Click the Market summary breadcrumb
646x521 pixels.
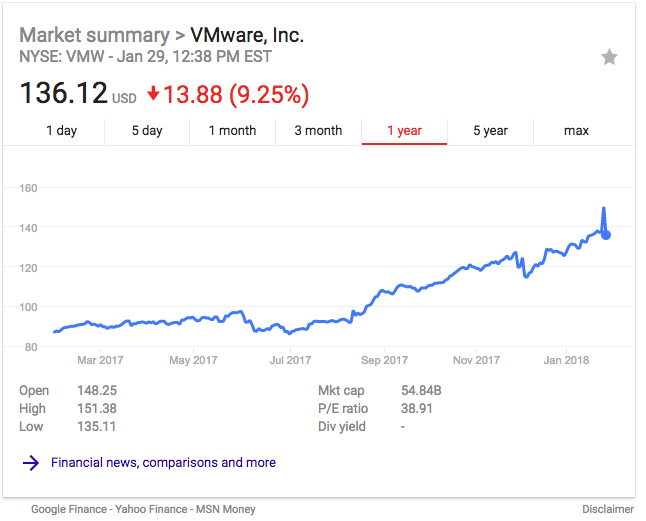coord(94,35)
